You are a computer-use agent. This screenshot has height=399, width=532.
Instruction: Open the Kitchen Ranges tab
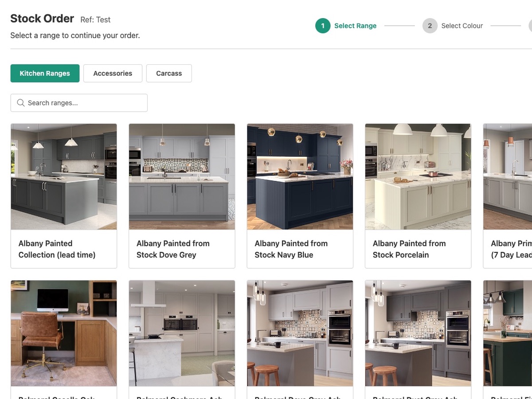tap(45, 73)
